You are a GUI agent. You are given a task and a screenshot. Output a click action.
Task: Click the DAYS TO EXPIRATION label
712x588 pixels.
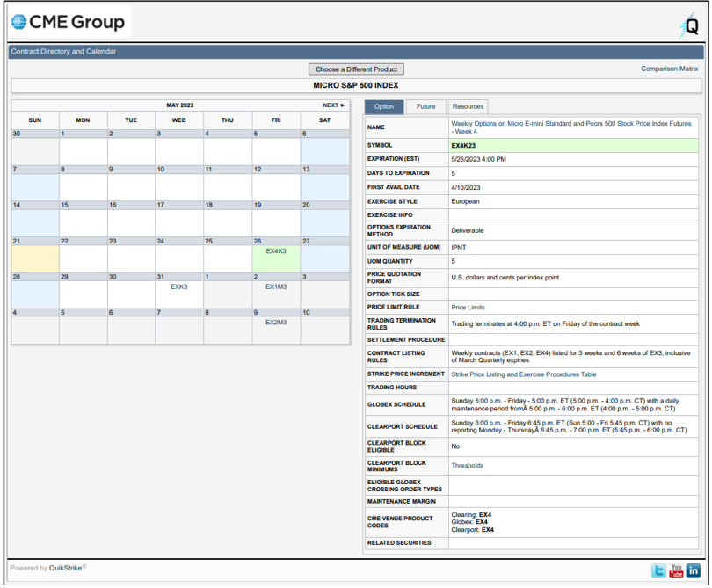pos(398,173)
